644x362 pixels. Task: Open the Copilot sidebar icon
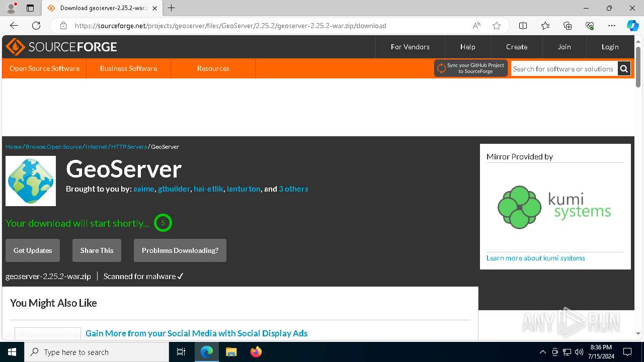tap(632, 26)
